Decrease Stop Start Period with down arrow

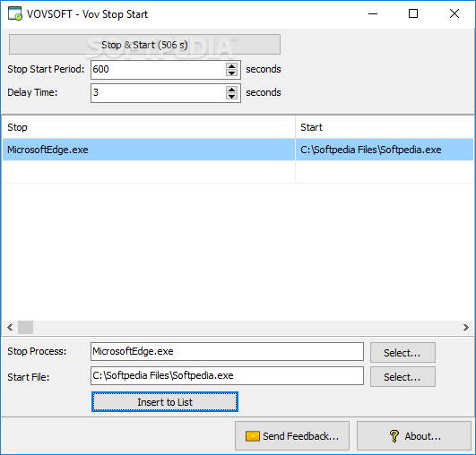click(x=232, y=73)
